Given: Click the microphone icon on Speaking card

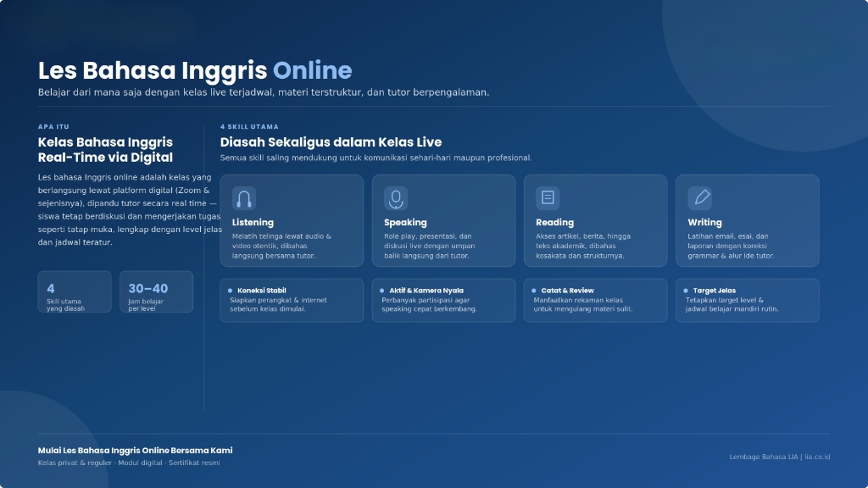Looking at the screenshot, I should [x=396, y=198].
